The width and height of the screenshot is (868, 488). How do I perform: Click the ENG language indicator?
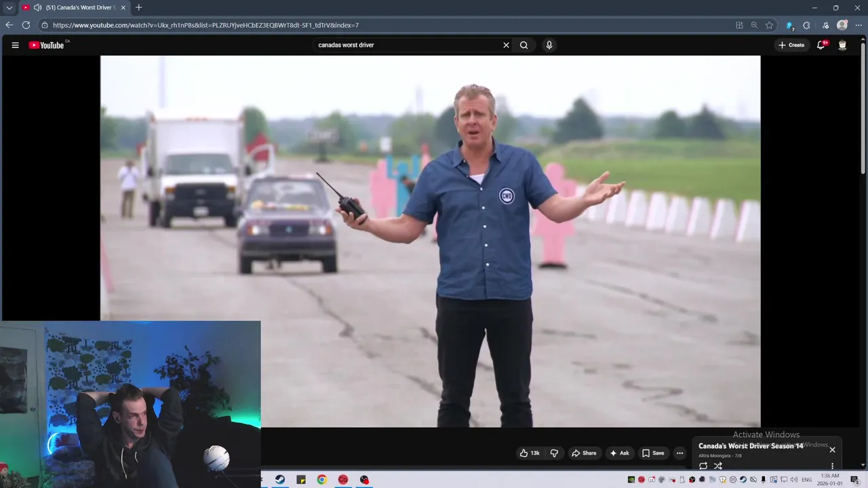[807, 479]
